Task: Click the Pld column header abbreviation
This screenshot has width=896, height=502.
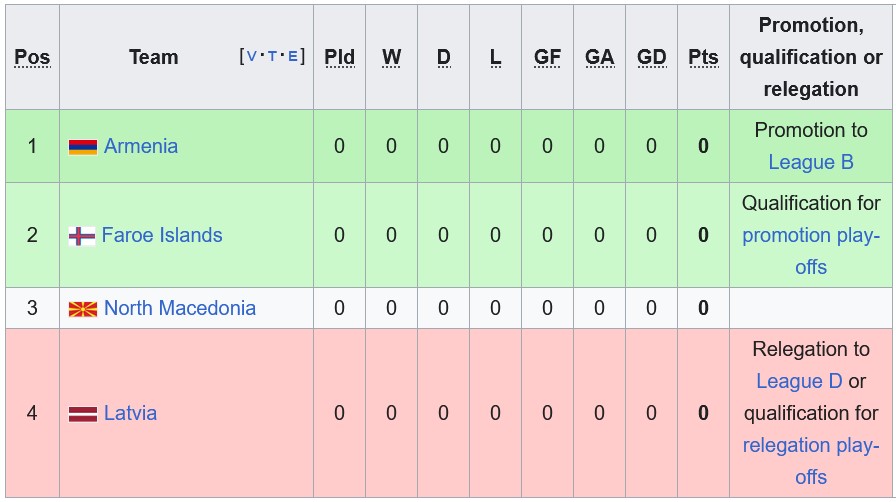Action: 339,57
